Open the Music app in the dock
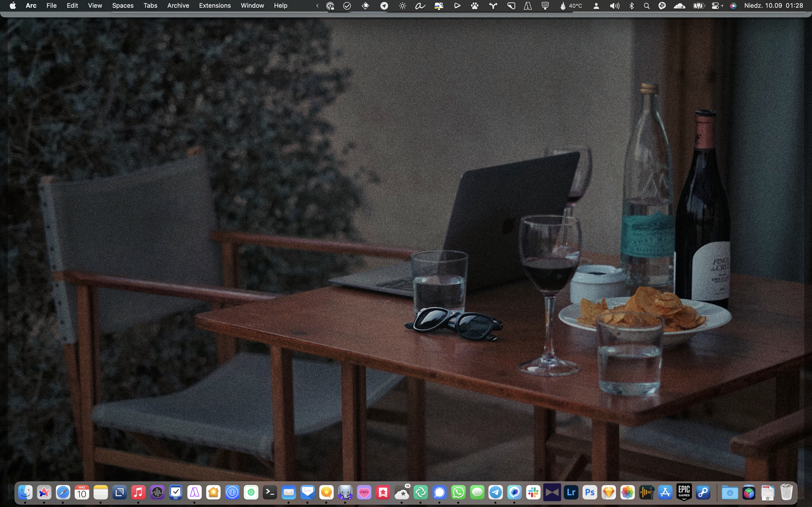The width and height of the screenshot is (812, 507). [138, 492]
